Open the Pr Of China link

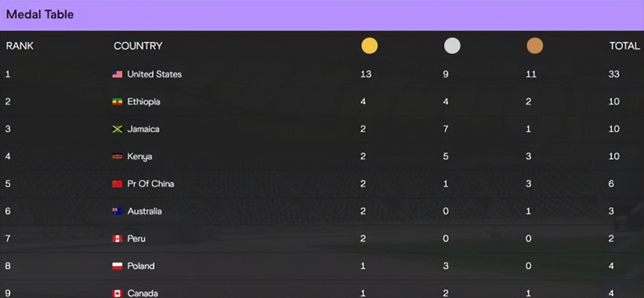click(151, 184)
